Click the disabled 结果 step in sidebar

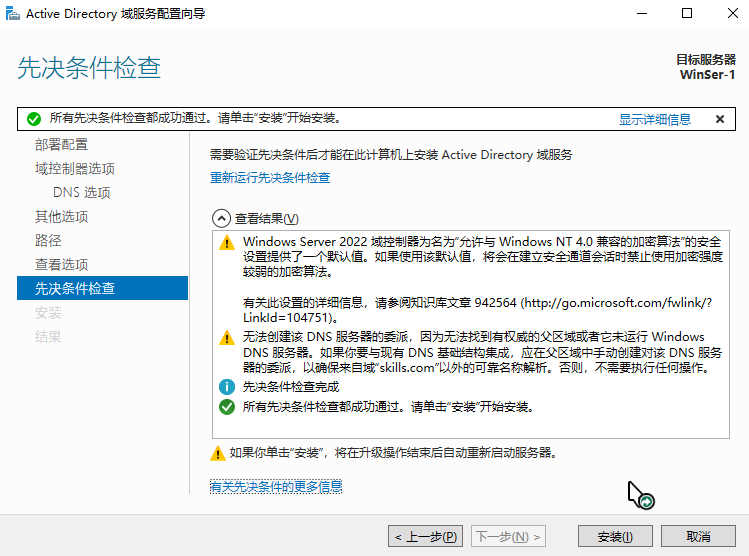48,337
